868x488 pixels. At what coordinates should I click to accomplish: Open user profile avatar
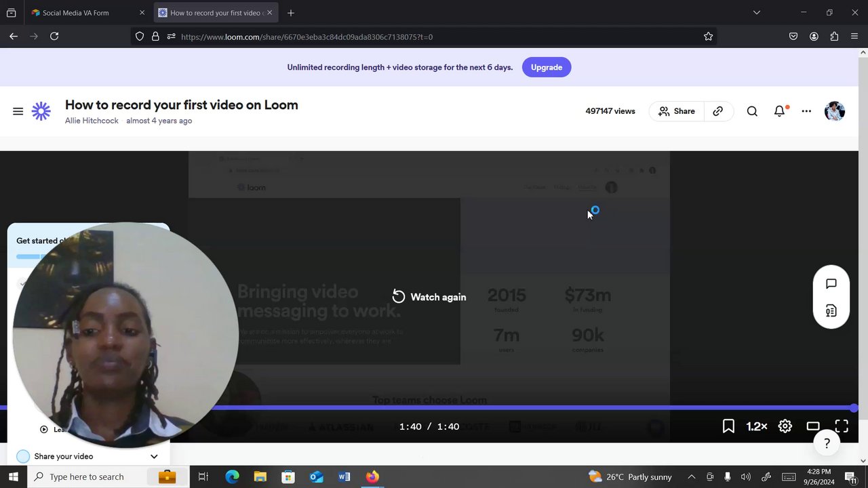835,111
